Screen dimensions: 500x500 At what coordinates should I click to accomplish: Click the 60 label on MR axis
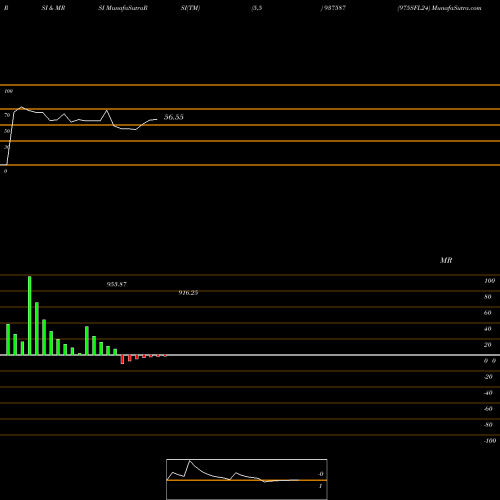(488, 313)
